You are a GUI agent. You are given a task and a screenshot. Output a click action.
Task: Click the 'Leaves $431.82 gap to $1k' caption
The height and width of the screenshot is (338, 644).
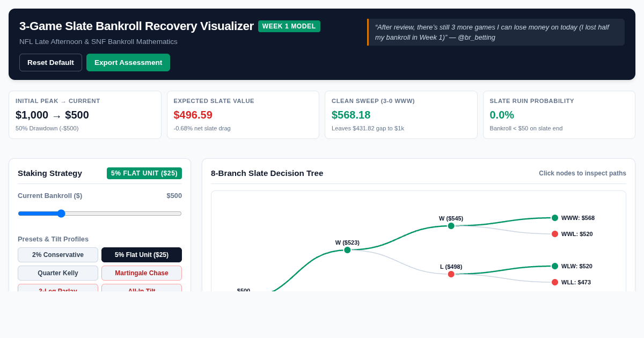(x=368, y=128)
